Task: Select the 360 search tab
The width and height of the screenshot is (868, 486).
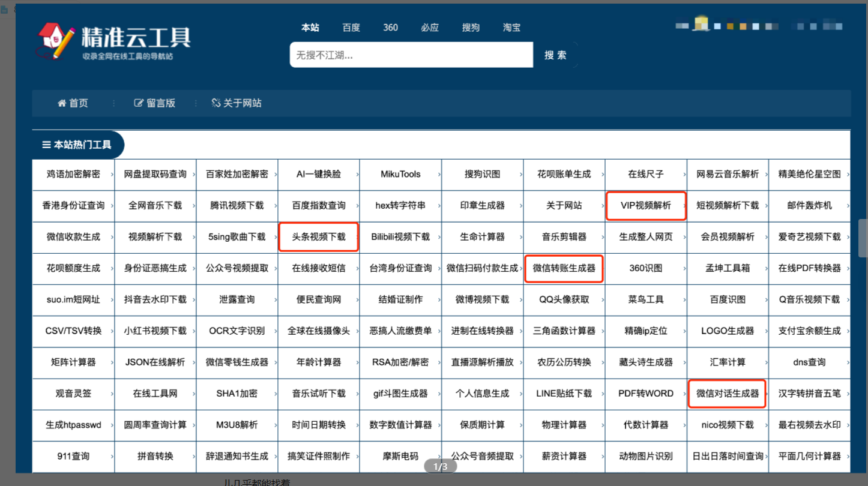Action: pyautogui.click(x=390, y=28)
